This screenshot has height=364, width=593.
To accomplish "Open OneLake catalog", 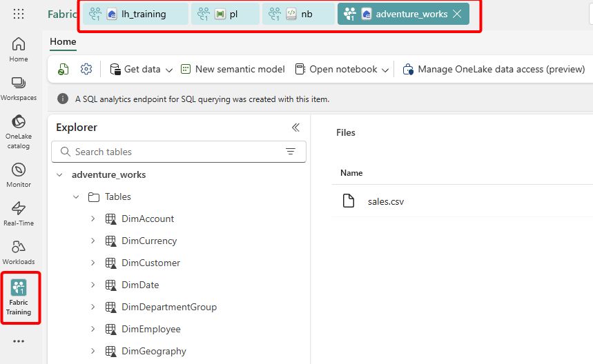I will (x=19, y=132).
